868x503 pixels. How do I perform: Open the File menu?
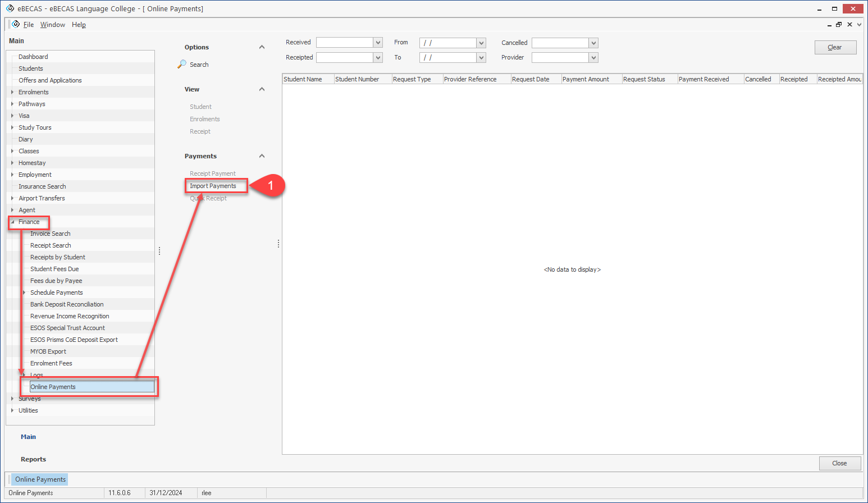[29, 25]
